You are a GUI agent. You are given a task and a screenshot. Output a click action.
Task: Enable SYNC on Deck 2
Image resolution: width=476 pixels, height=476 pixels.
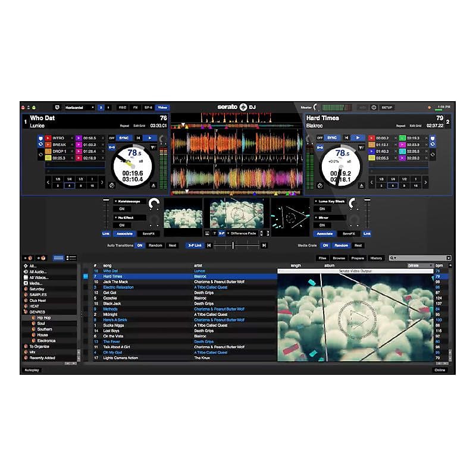click(332, 137)
